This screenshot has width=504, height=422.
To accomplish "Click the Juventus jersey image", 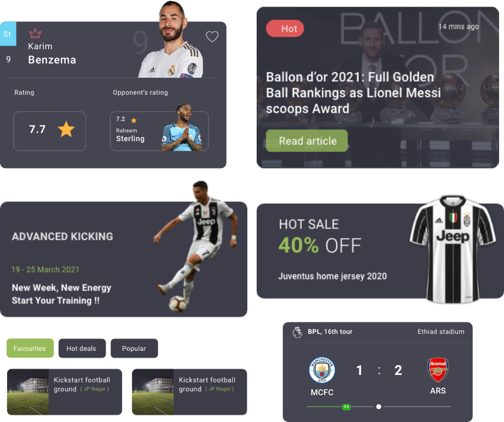I will tap(453, 249).
